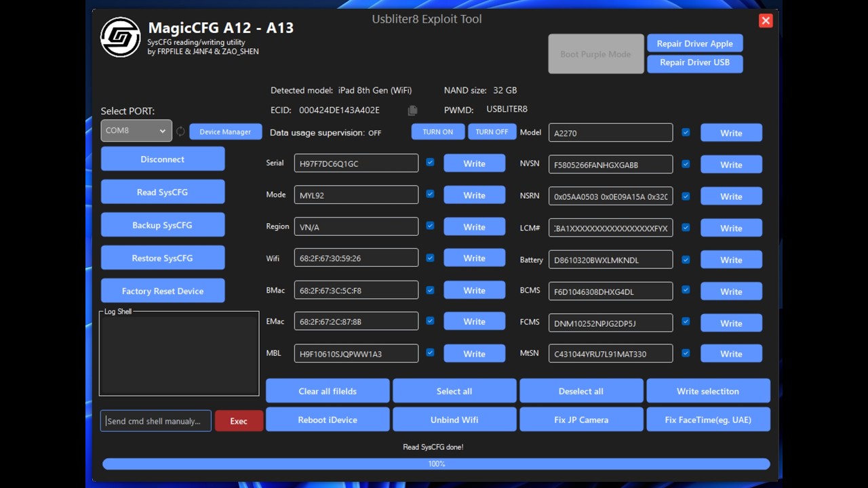Uncheck the Mode field checkbox
Screen dimensions: 868x488
tap(430, 194)
